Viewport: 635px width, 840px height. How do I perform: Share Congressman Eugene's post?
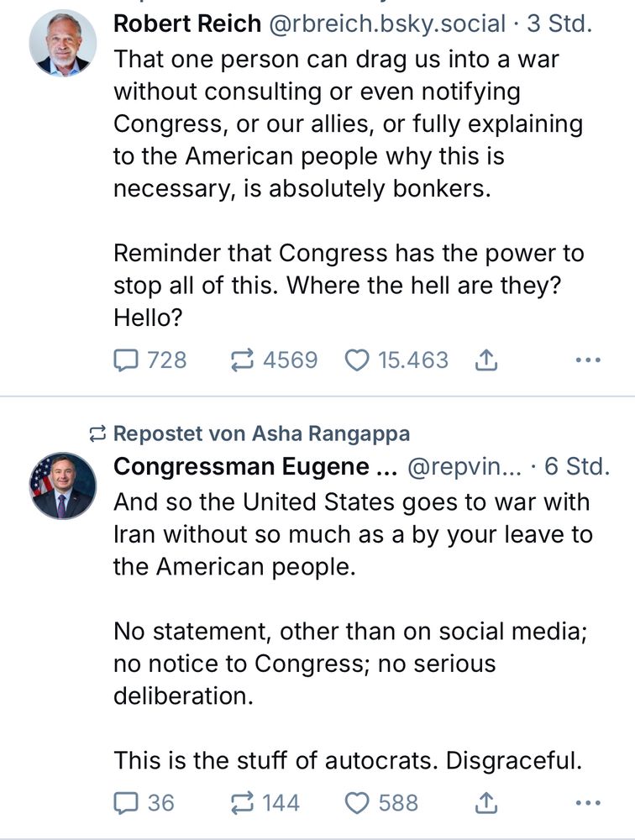[486, 802]
